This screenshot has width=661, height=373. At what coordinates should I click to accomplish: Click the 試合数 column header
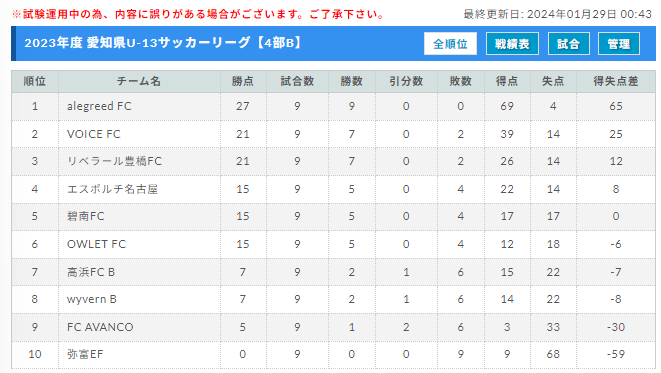pos(297,81)
